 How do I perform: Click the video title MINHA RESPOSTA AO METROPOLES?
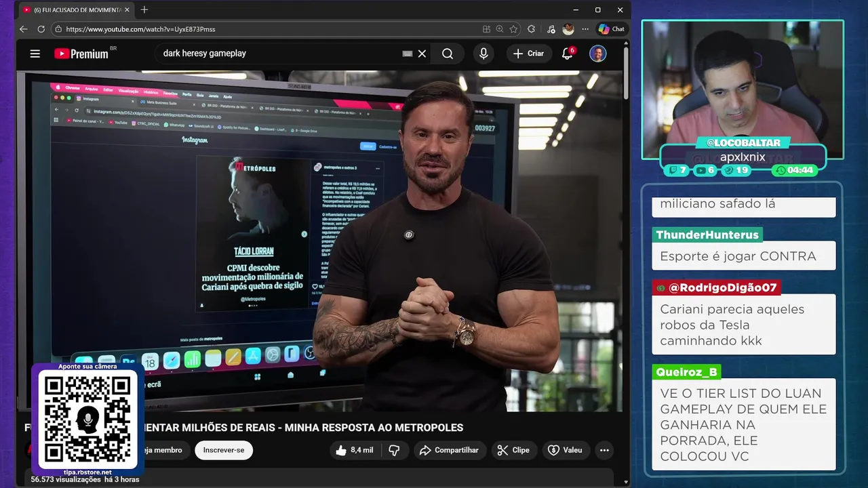pos(374,428)
